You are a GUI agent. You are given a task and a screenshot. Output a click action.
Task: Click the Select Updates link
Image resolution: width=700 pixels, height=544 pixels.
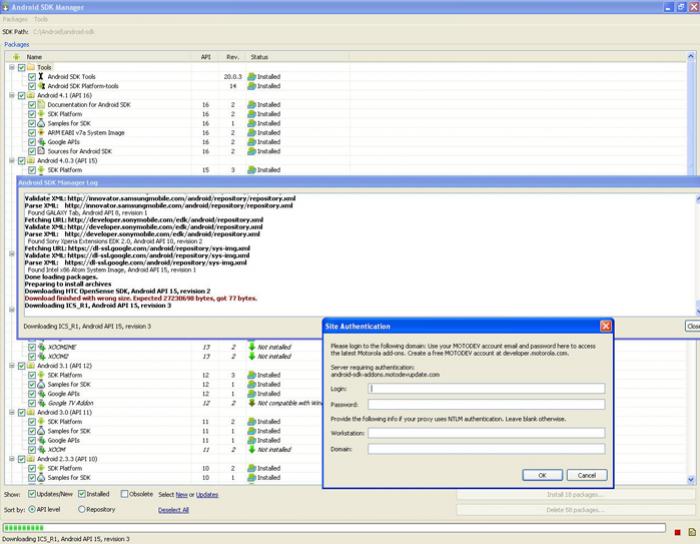click(207, 494)
